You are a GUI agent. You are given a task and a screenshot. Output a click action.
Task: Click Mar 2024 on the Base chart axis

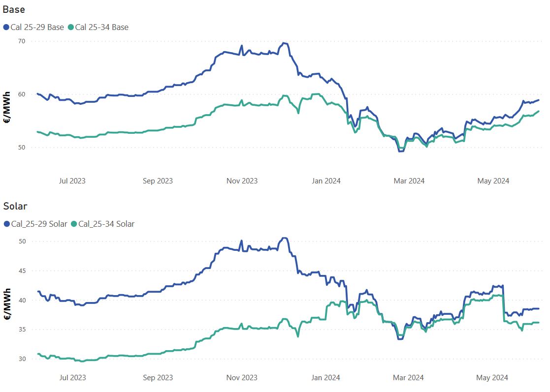coord(409,181)
